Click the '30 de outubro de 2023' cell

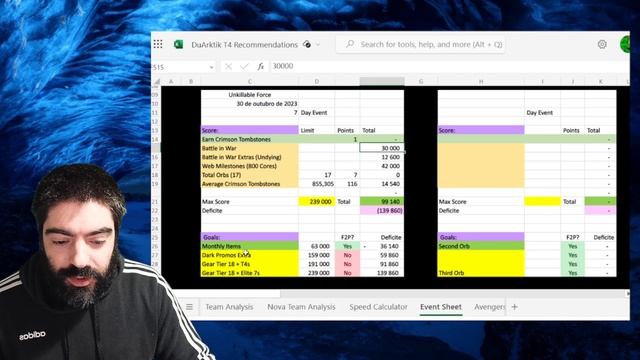click(250, 104)
